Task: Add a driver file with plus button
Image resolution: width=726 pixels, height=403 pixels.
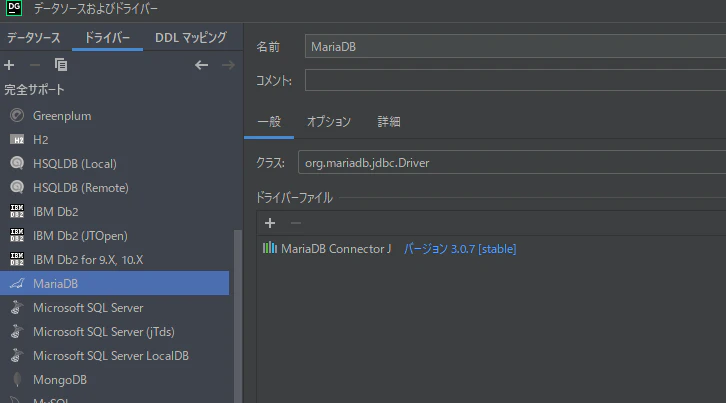Action: (270, 223)
